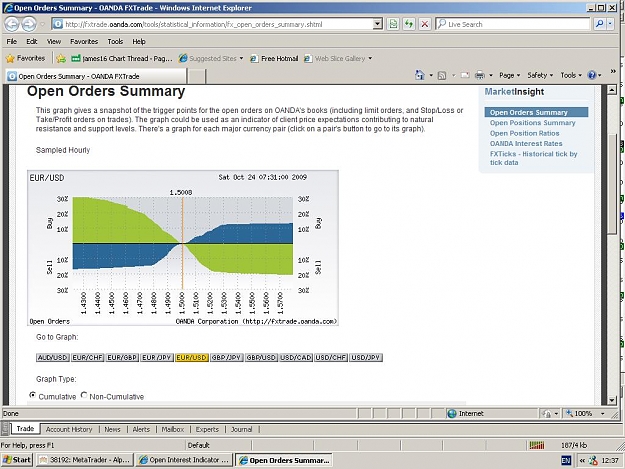Open the james16 Chart Thread bookmark
Viewport: 625px width, 469px height.
[122, 59]
